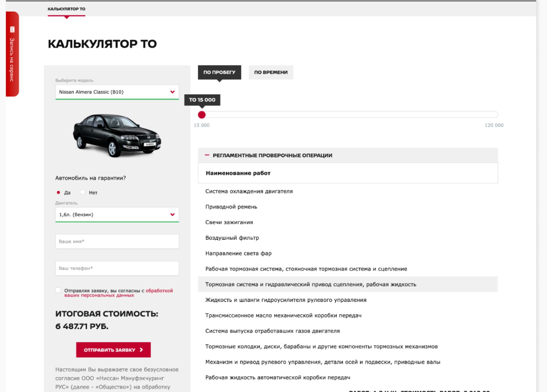
Task: Open the 'Запись на сервис' side tab
Action: [x=12, y=59]
